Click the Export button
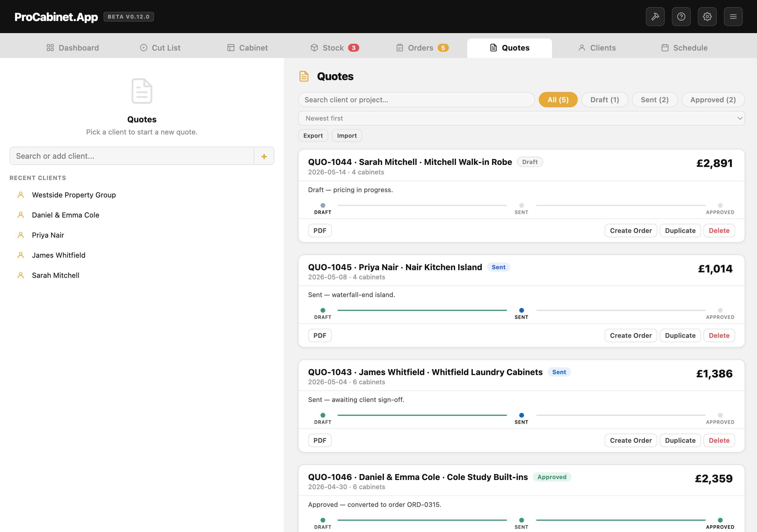757x532 pixels. tap(313, 135)
